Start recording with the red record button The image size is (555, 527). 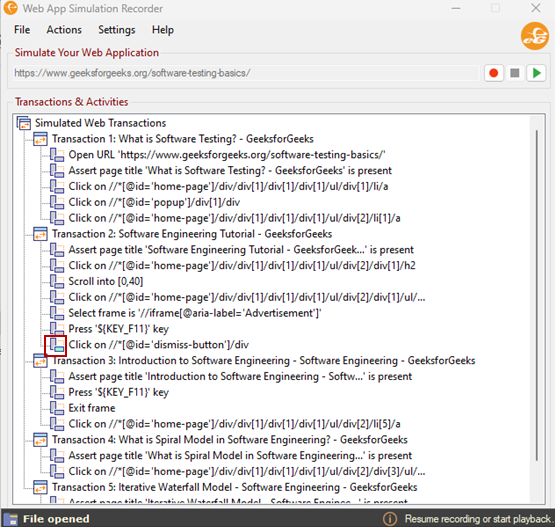493,73
